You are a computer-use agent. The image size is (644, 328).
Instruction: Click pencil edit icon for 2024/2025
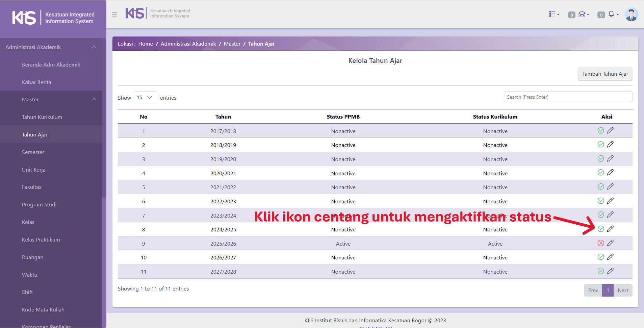[610, 229]
